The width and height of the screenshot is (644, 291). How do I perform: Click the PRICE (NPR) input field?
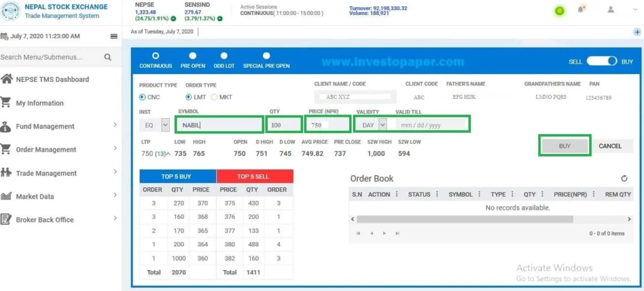[327, 125]
